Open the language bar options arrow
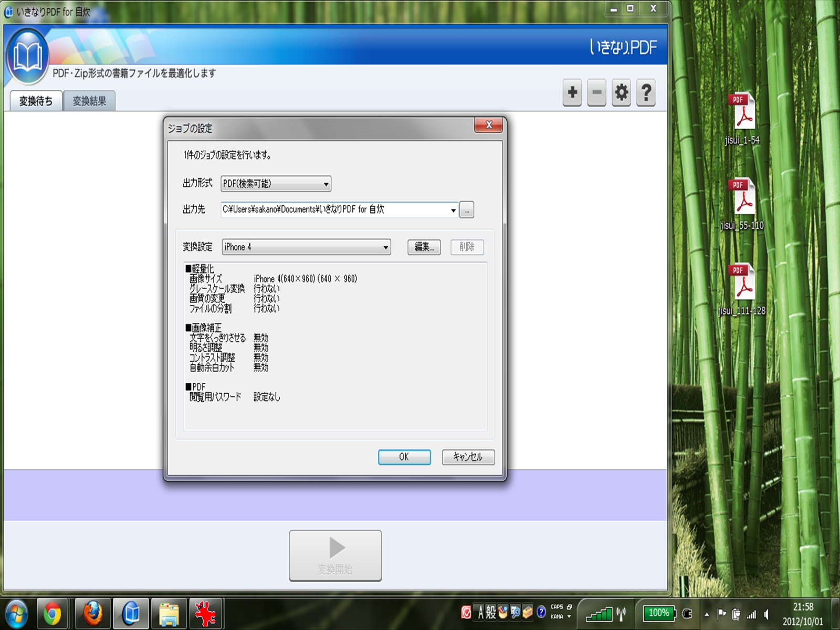Viewport: 840px width, 630px height. coord(569,617)
